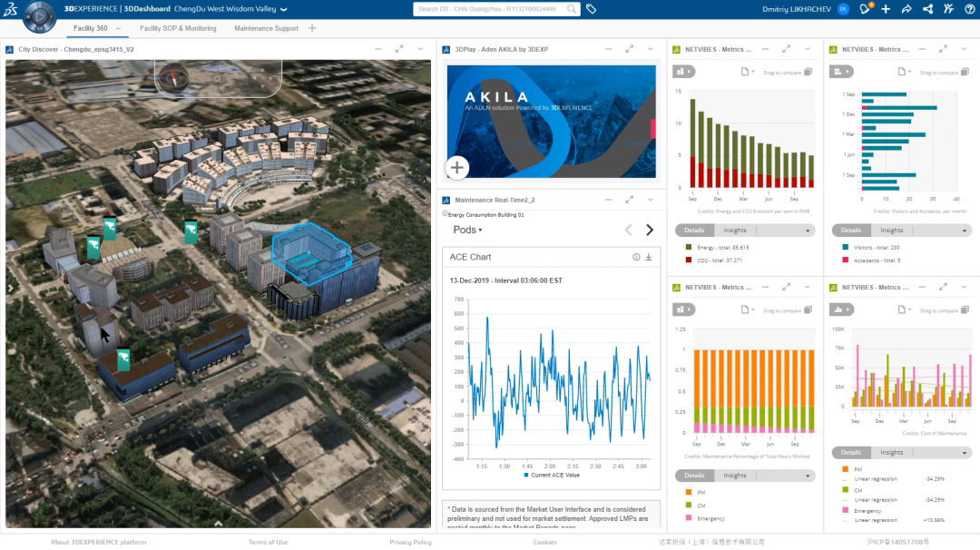Click the ACE Chart info icon
The image size is (980, 550).
point(636,257)
